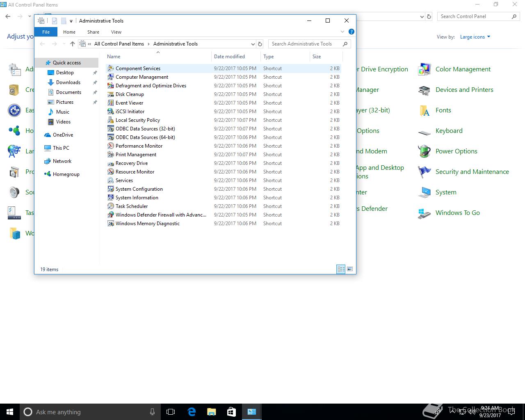Select the Component Services shortcut icon
The image size is (525, 420).
point(110,68)
